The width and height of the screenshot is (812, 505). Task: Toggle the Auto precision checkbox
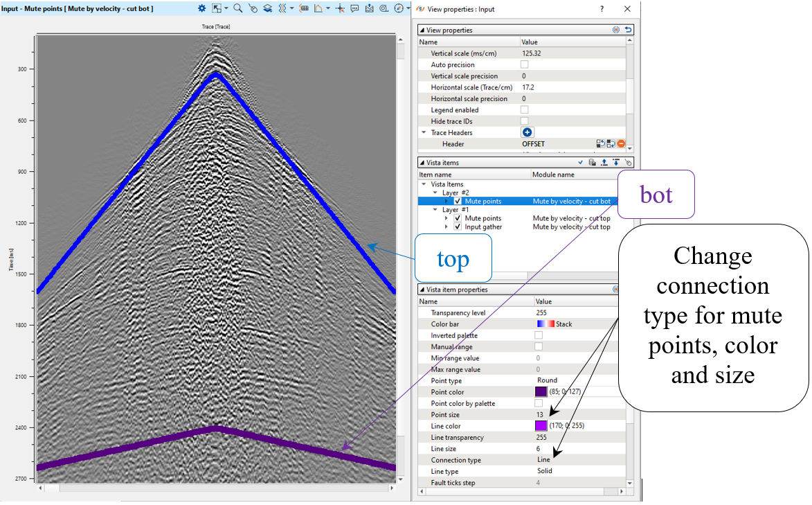tap(525, 65)
